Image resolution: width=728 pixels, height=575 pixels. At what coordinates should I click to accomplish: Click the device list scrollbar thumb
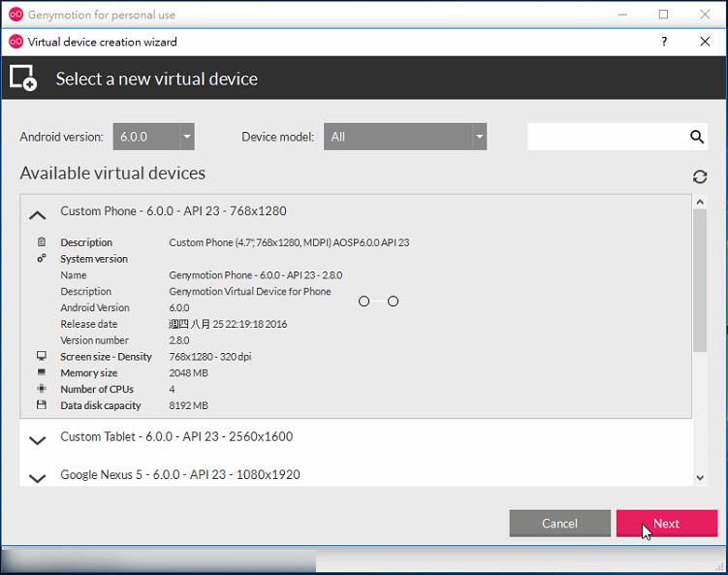click(700, 280)
